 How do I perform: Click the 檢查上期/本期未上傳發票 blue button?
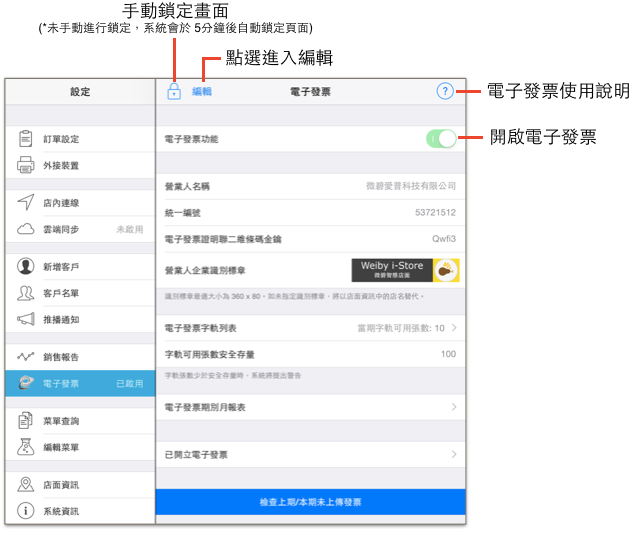(311, 502)
